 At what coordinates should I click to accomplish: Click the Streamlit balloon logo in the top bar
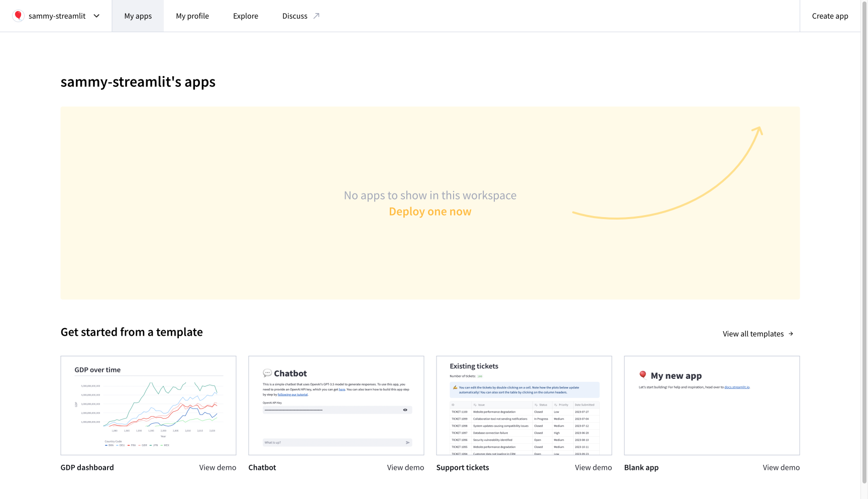19,16
